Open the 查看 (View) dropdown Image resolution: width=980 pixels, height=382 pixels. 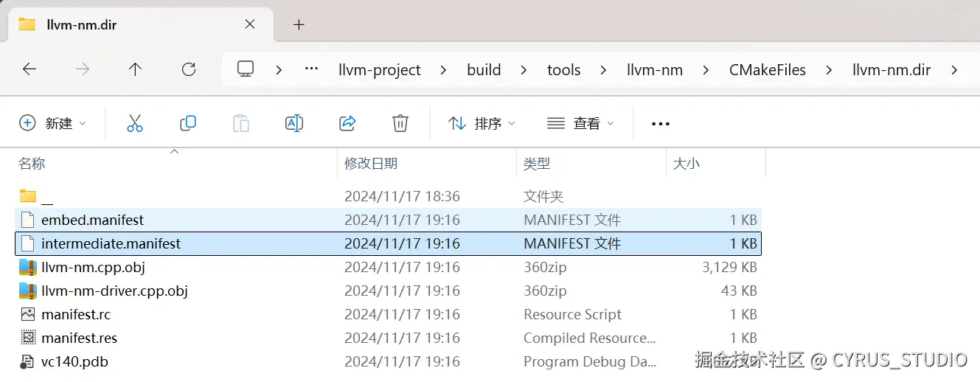click(x=580, y=123)
